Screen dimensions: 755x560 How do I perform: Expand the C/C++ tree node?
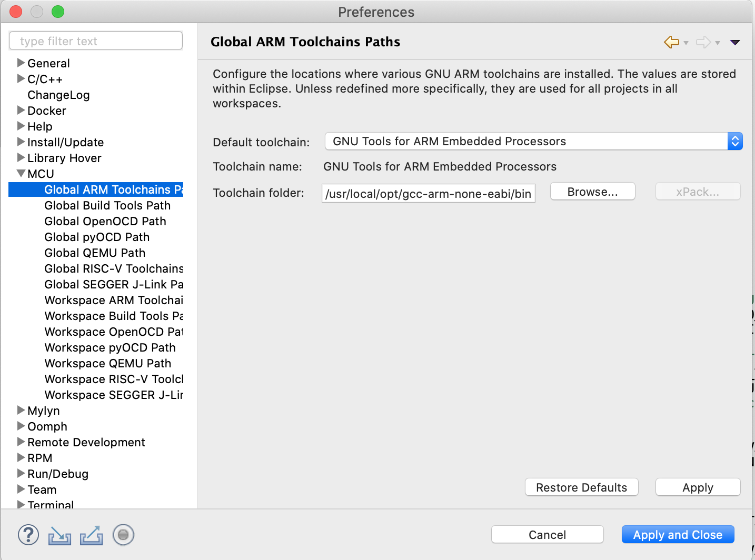(21, 78)
